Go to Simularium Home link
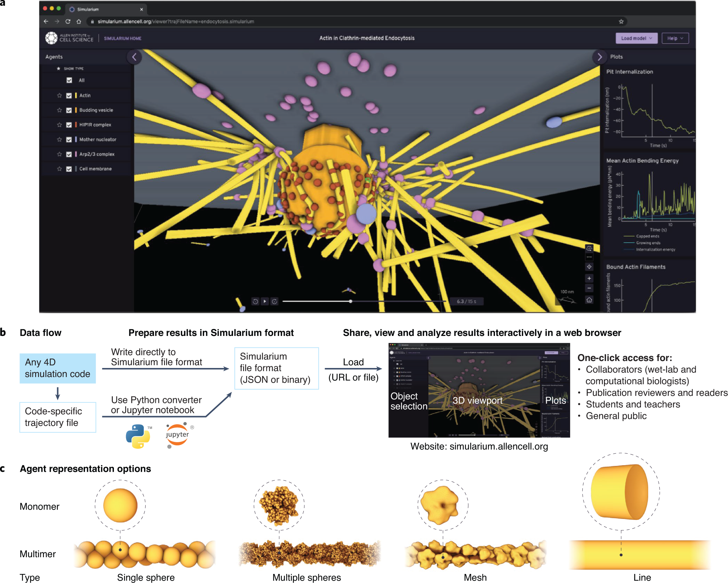The image size is (728, 583). (x=123, y=39)
